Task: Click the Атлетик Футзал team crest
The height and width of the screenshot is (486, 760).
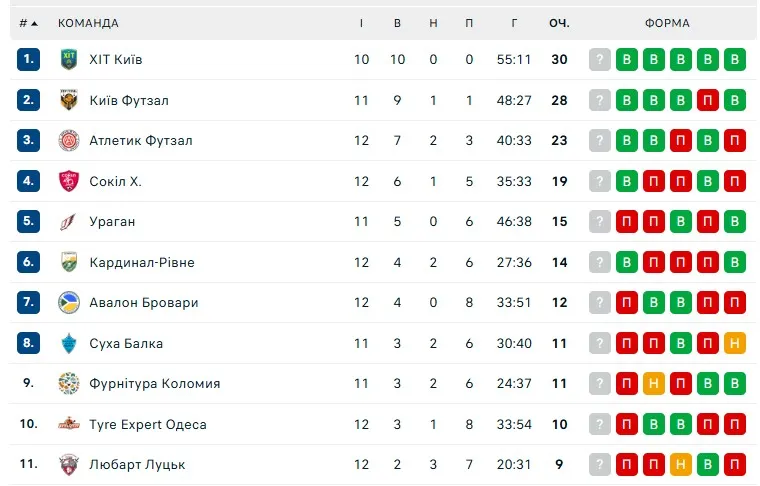Action: 68,140
